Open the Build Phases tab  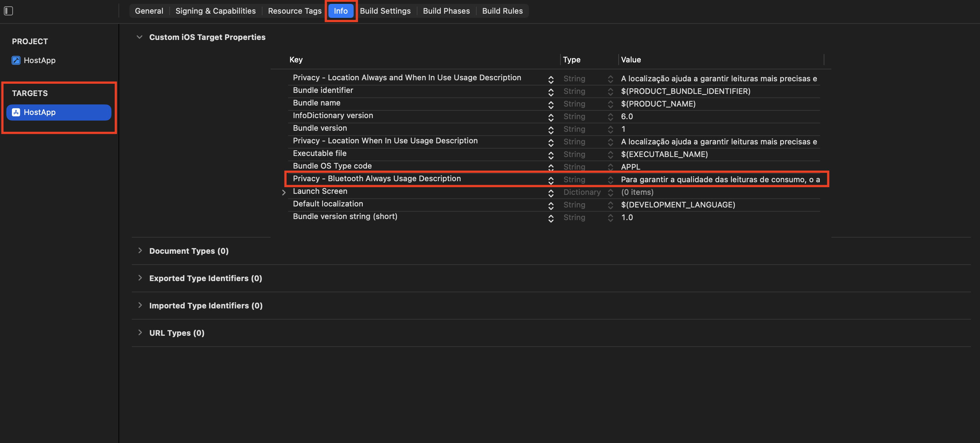click(x=446, y=11)
